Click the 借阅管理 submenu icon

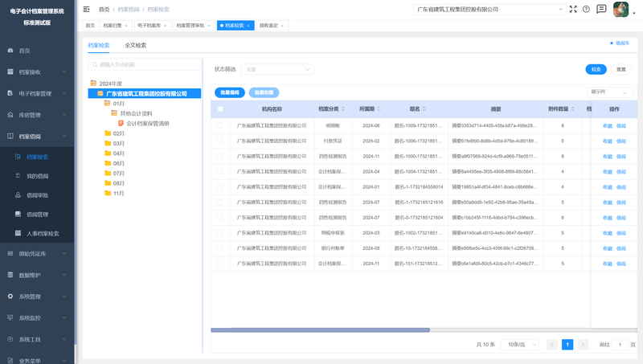(18, 214)
